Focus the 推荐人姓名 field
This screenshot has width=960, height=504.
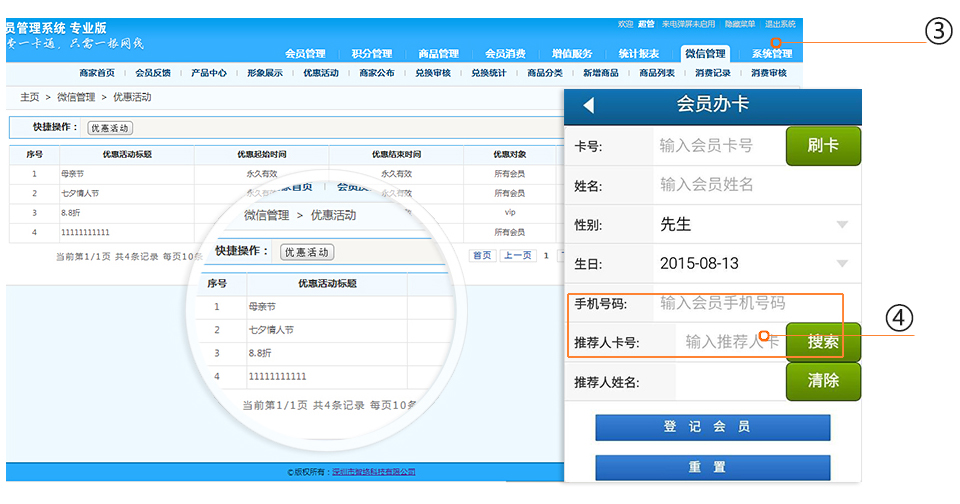[730, 382]
